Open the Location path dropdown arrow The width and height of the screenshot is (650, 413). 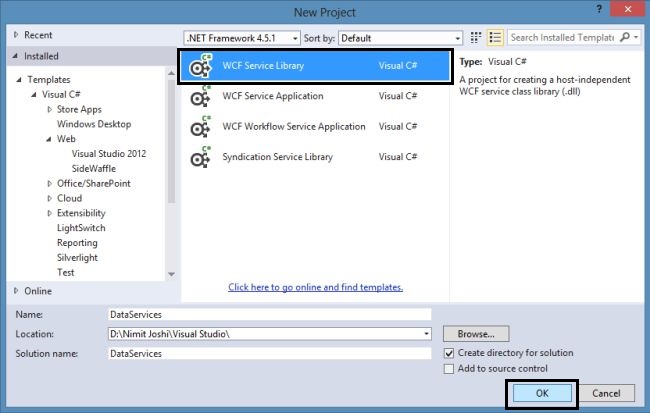point(426,334)
